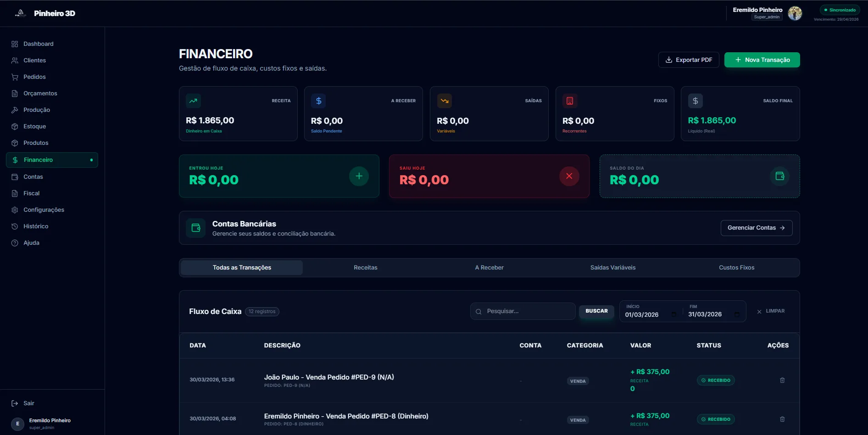This screenshot has width=868, height=435.
Task: Open Orçamentos document icon in sidebar
Action: (x=15, y=94)
